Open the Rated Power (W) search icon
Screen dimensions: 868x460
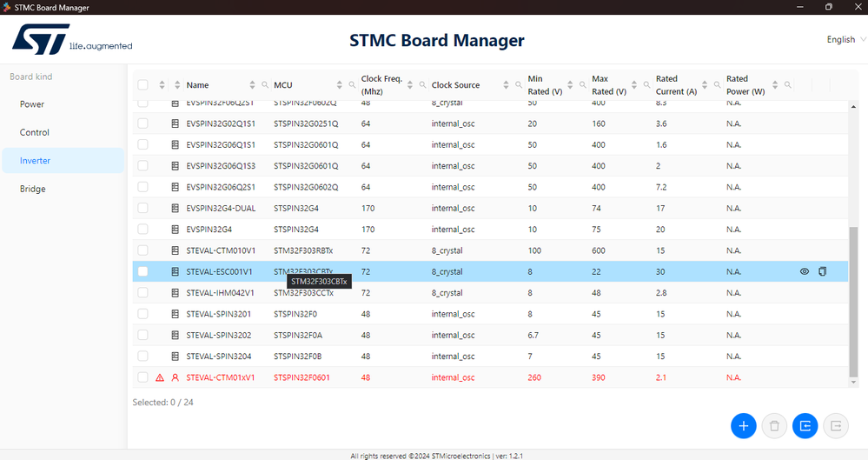tap(787, 85)
